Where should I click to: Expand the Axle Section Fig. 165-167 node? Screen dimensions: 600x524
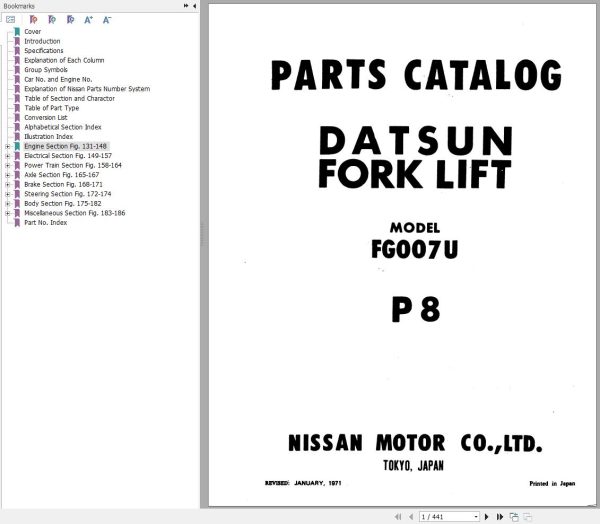[8, 175]
